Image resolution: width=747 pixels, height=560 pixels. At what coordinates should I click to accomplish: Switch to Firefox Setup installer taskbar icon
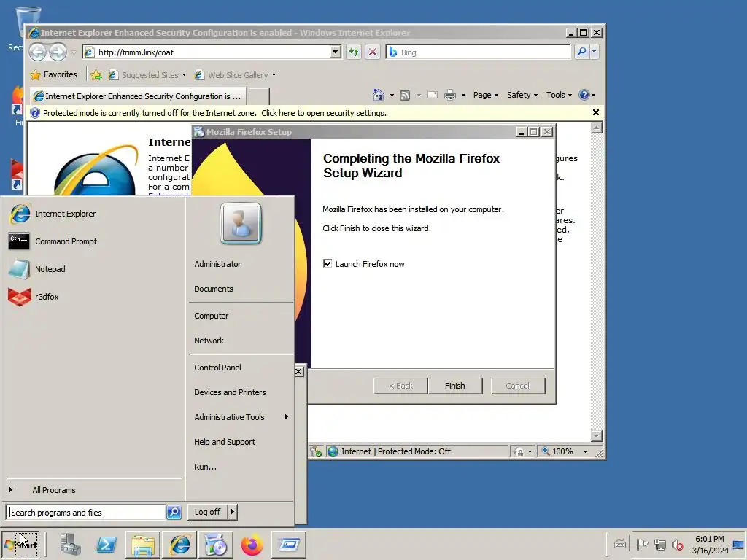(216, 544)
